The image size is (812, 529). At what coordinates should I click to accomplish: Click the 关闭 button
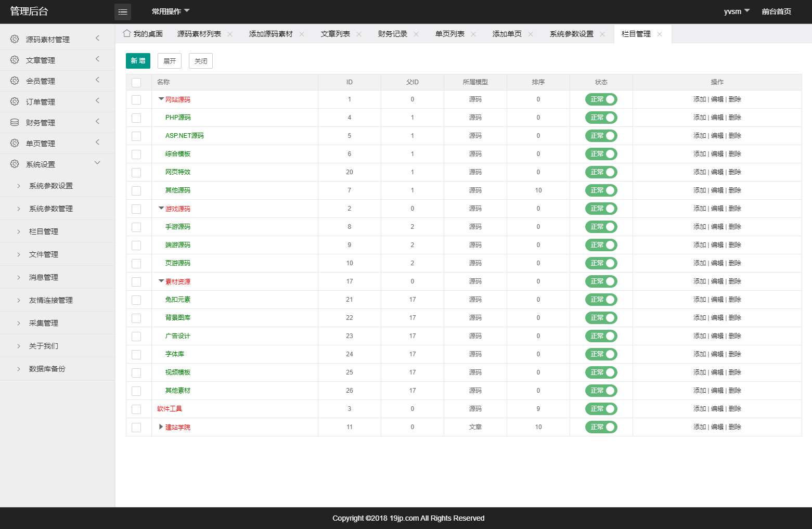201,61
